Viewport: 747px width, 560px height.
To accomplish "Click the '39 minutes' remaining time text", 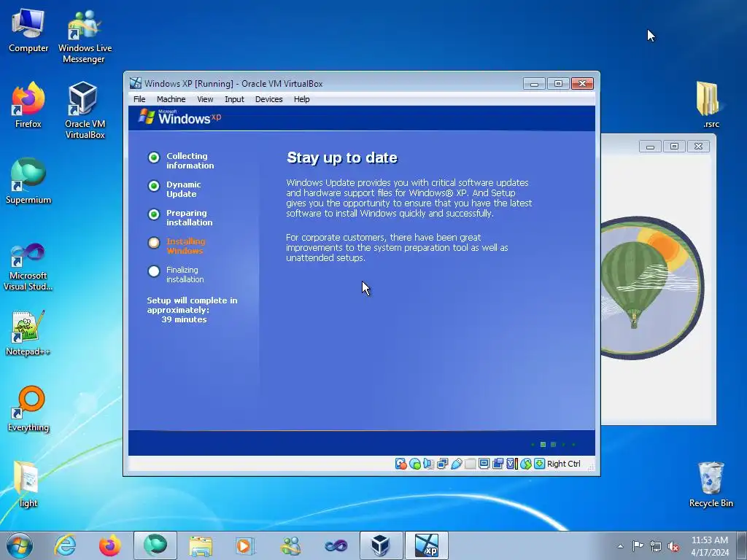I will coord(184,319).
